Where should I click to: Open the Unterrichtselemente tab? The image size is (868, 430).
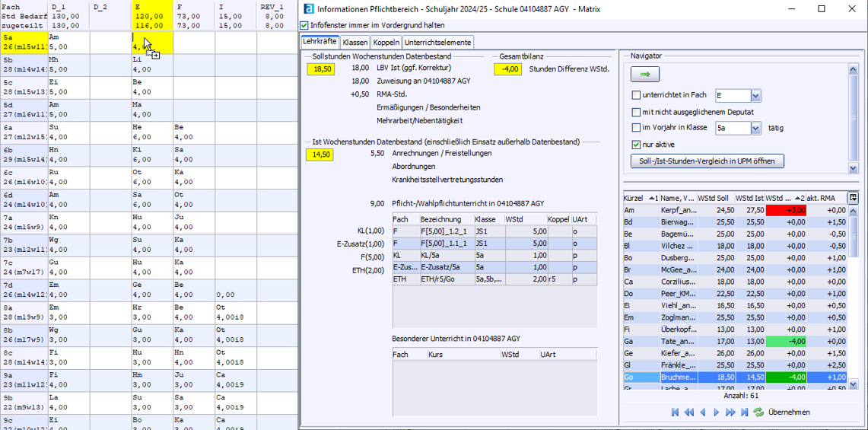point(437,43)
